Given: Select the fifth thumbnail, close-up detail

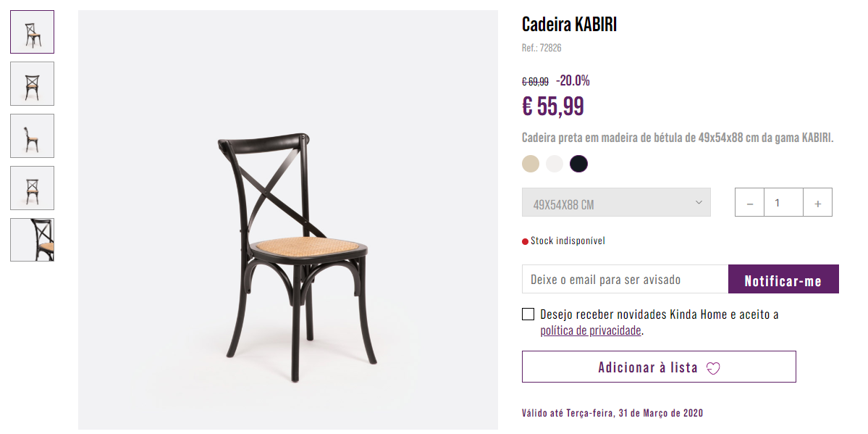Looking at the screenshot, I should pos(32,239).
